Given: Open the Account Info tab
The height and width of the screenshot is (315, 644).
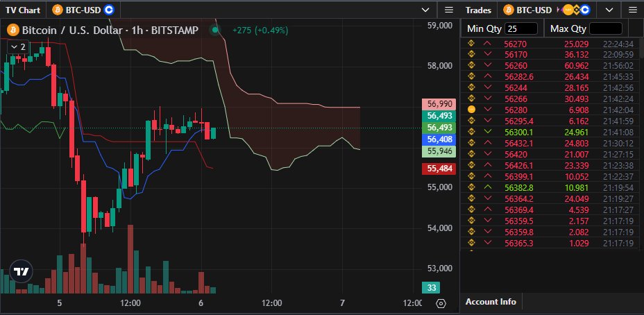Looking at the screenshot, I should [x=491, y=302].
